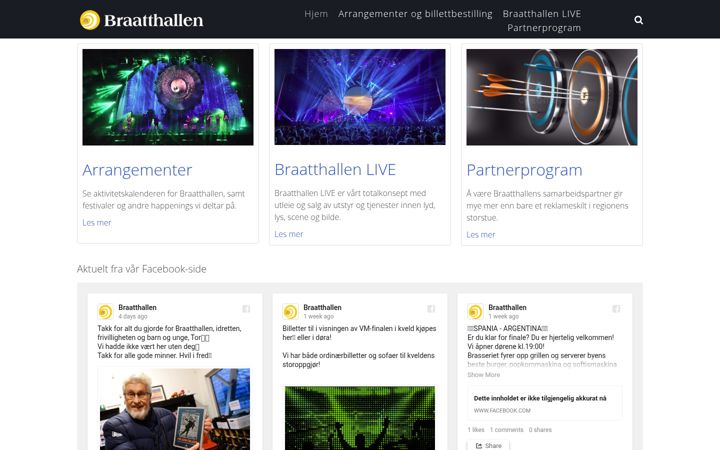Open Arrangementer og billettbestilling menu
The width and height of the screenshot is (720, 450).
coord(415,14)
